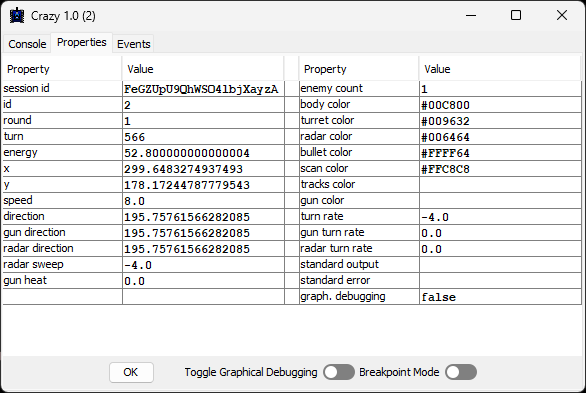The width and height of the screenshot is (586, 393).
Task: Switch to the Console tab
Action: 27,44
